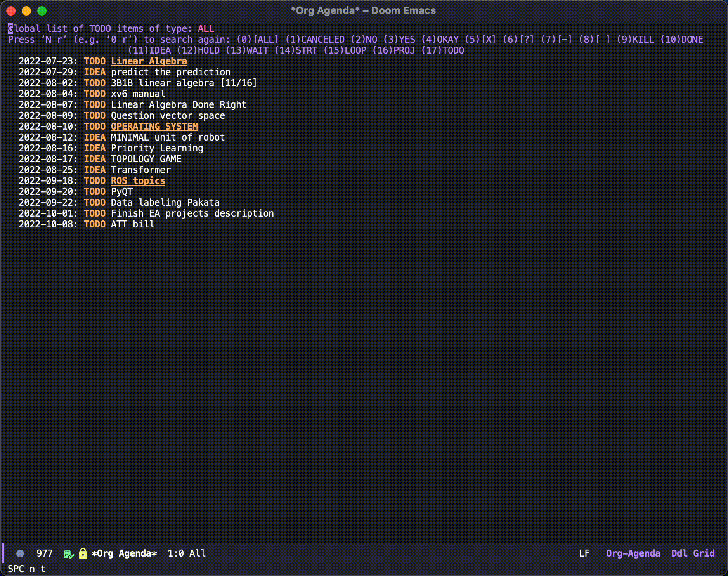Select 'Question vector space' entry
This screenshot has height=576, width=728.
pyautogui.click(x=168, y=116)
